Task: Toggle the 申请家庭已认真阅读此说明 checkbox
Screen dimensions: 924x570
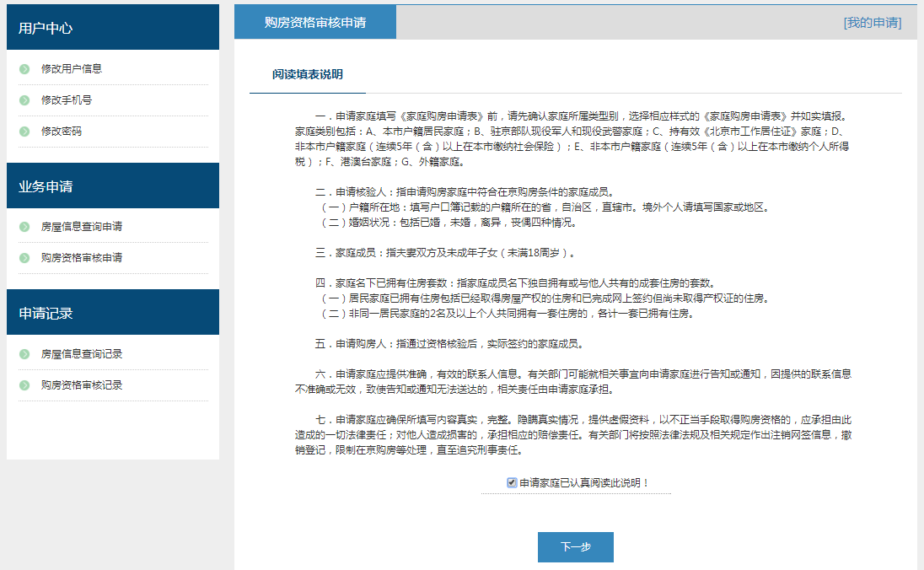Action: point(512,483)
